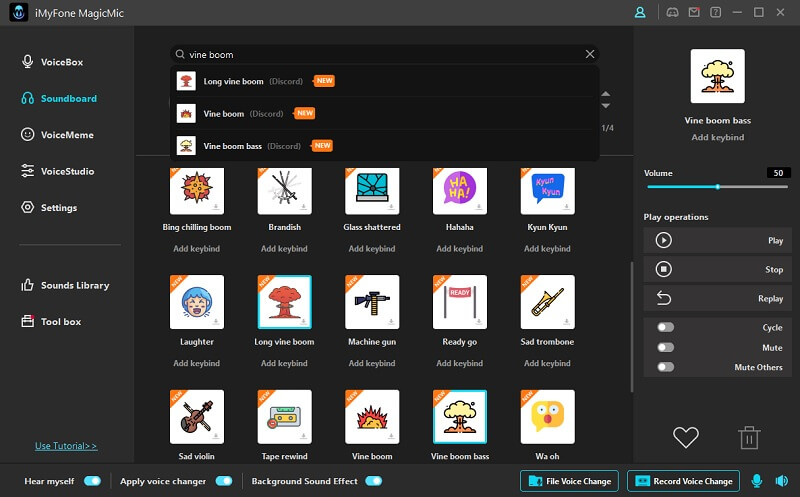Select the Machine gun sound icon
Viewport: 800px width, 497px height.
tap(372, 302)
